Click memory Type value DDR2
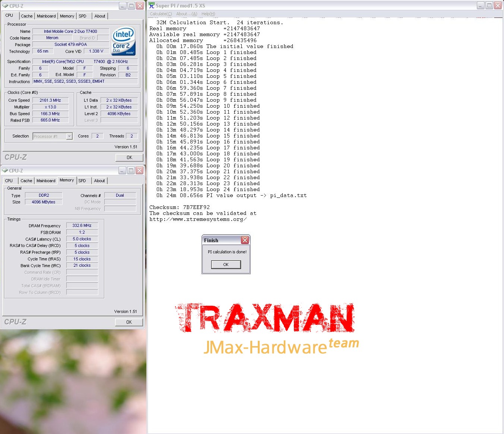504x434 pixels. 44,195
